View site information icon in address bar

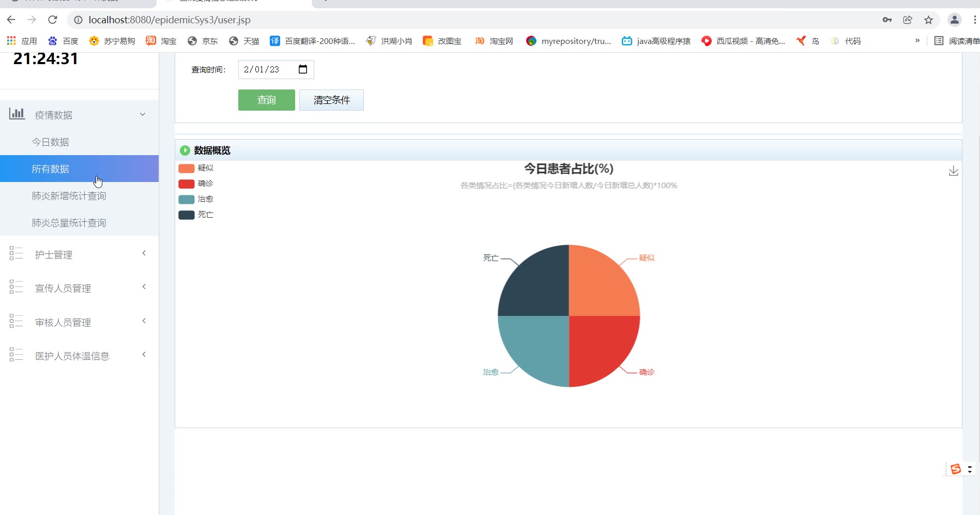pyautogui.click(x=78, y=20)
